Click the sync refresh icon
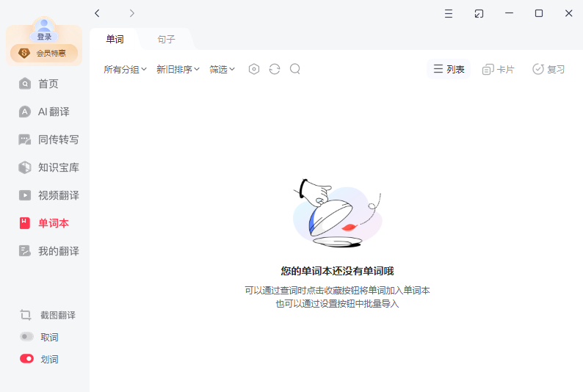This screenshot has height=392, width=583. click(x=275, y=69)
